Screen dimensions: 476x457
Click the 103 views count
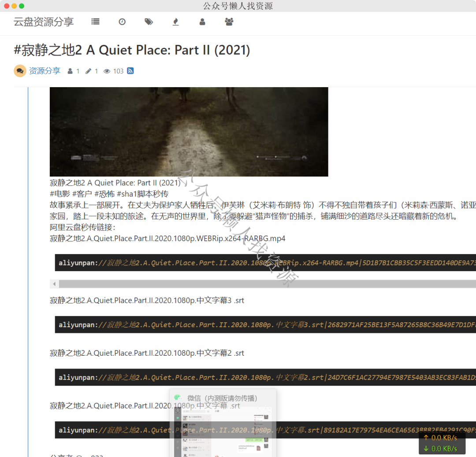pos(119,71)
